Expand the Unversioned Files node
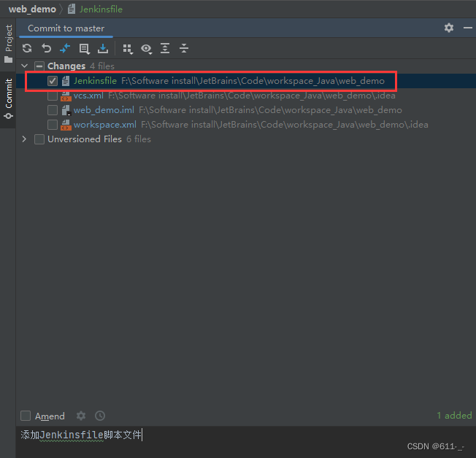 tap(24, 139)
